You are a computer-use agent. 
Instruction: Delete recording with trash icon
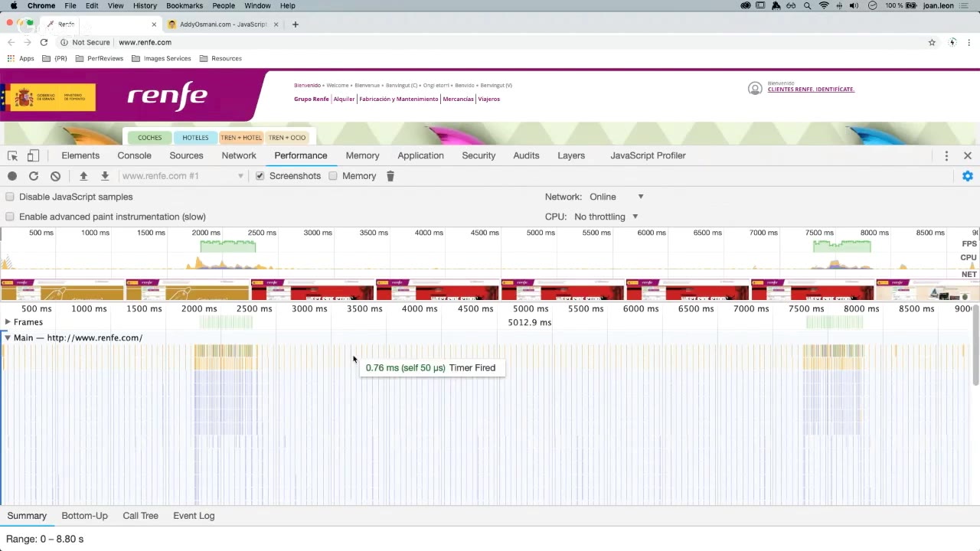tap(390, 176)
